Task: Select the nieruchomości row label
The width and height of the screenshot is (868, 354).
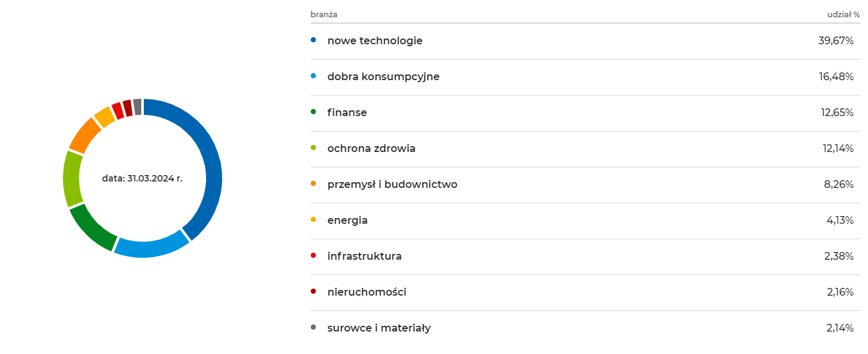Action: tap(367, 292)
